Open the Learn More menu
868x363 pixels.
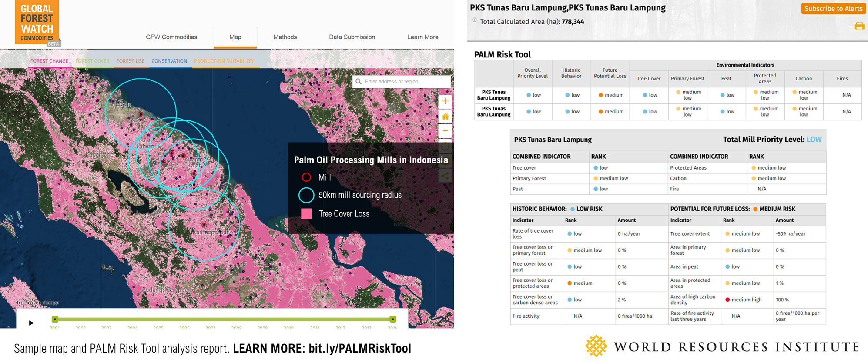(x=422, y=37)
